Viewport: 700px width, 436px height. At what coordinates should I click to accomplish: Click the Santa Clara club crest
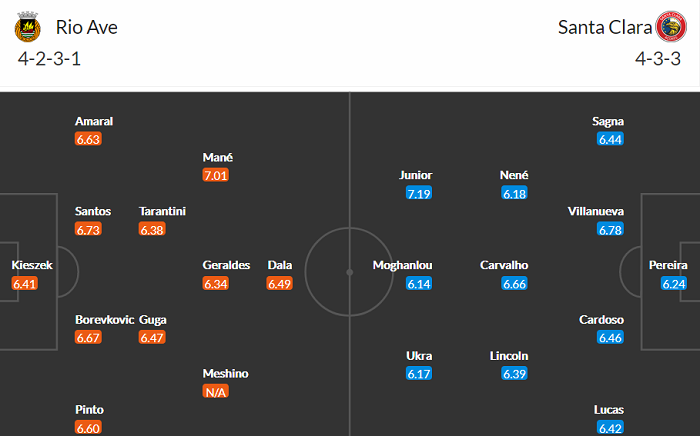pos(671,27)
